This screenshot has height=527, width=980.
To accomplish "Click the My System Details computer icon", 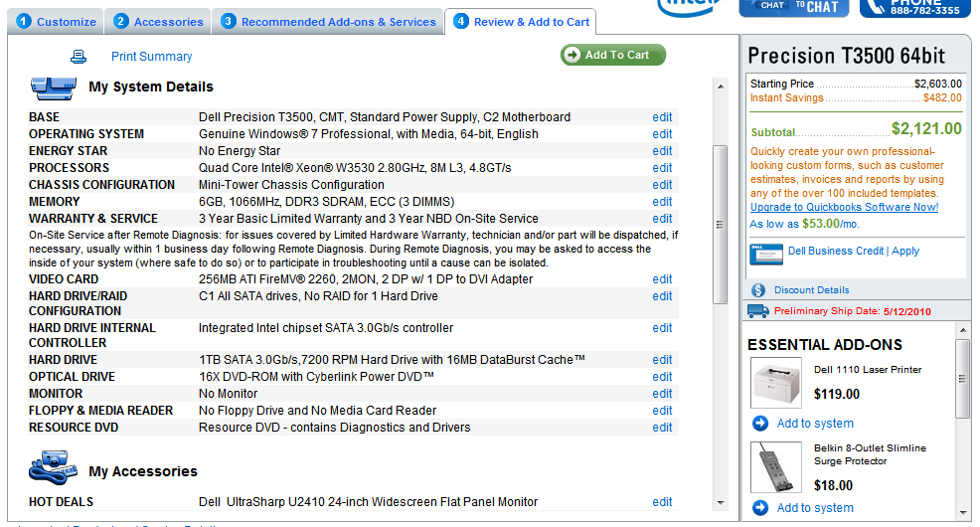I will 53,87.
